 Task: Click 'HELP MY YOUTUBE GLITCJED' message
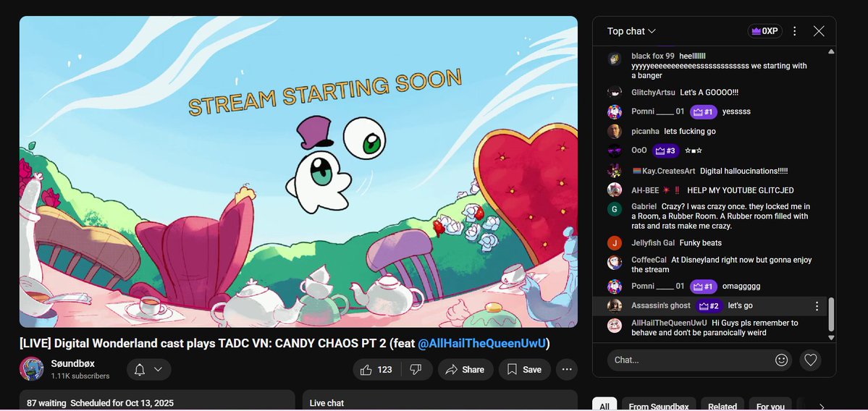[740, 190]
